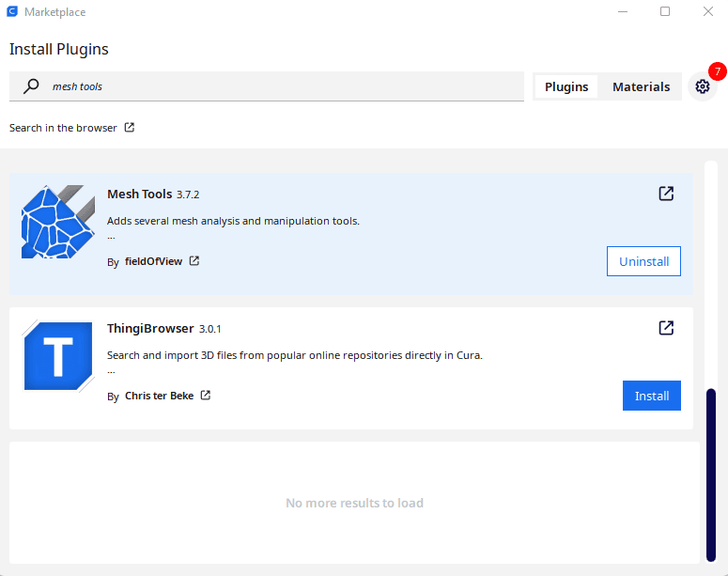Click the ThingiBrowser plugin logo
728x576 pixels.
tap(58, 356)
